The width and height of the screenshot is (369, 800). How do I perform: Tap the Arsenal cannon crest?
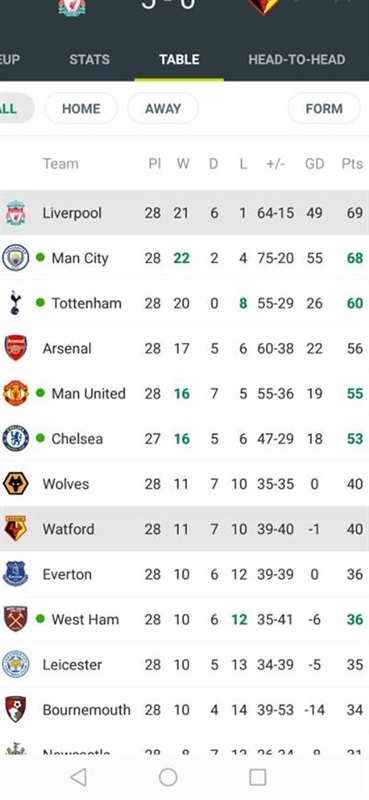pos(16,348)
